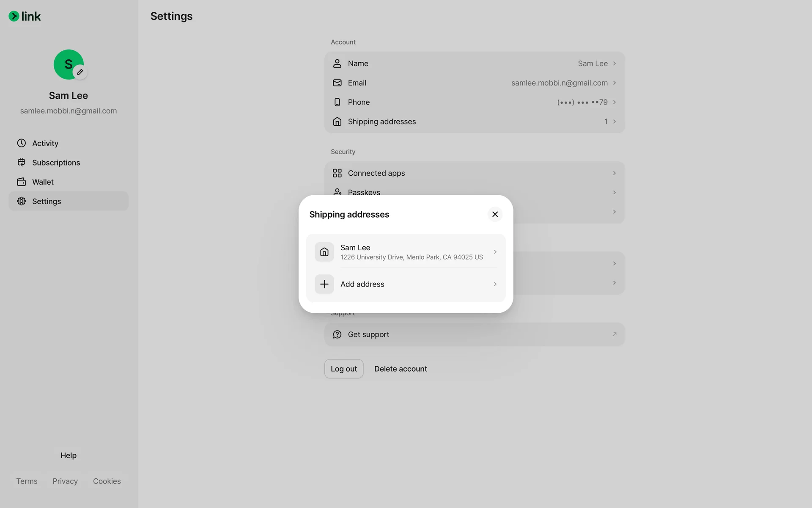Click the Connected apps grid icon
The height and width of the screenshot is (508, 812).
(x=337, y=173)
